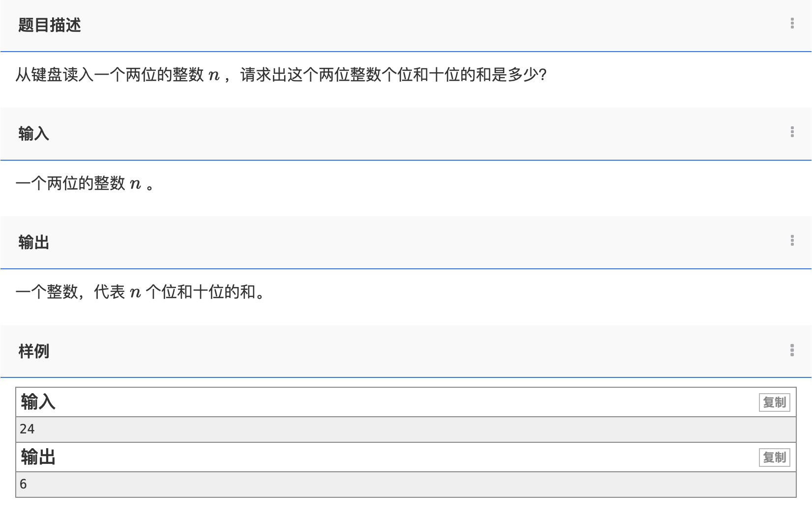Image resolution: width=812 pixels, height=516 pixels.
Task: Click the sample input value 24
Action: pos(27,429)
